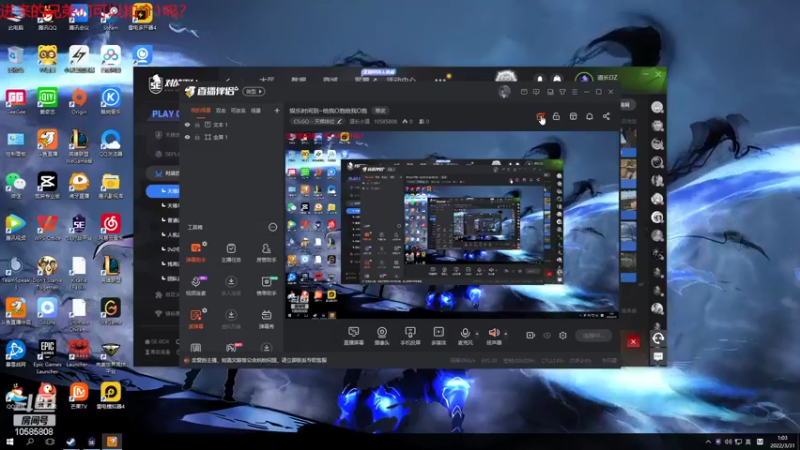Open the user profile avatar in 5E header

(x=584, y=78)
